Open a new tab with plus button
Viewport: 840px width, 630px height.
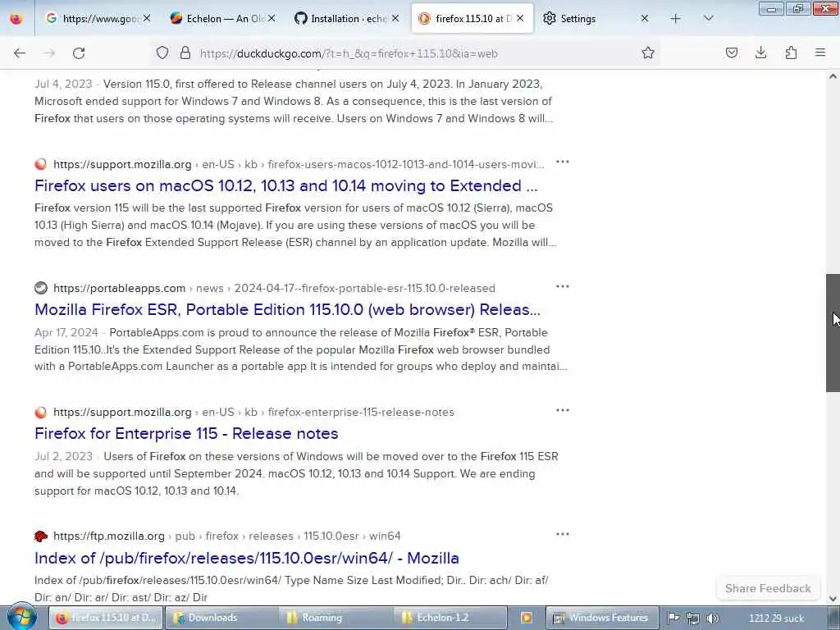676,19
